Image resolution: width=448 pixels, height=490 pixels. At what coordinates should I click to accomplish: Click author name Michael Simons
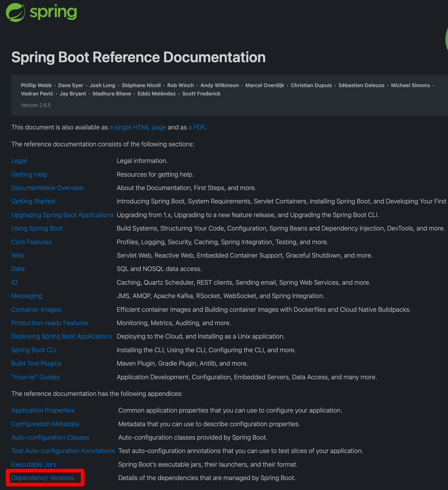[410, 85]
